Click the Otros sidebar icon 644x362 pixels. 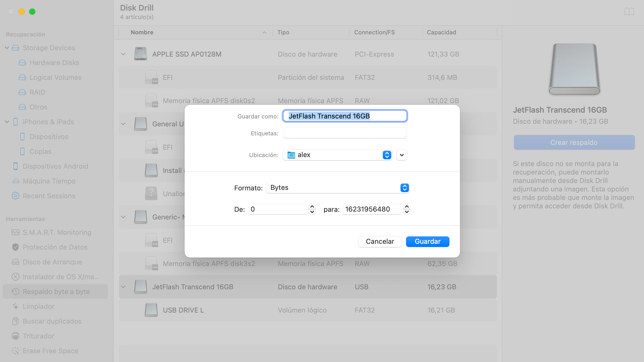click(x=22, y=107)
